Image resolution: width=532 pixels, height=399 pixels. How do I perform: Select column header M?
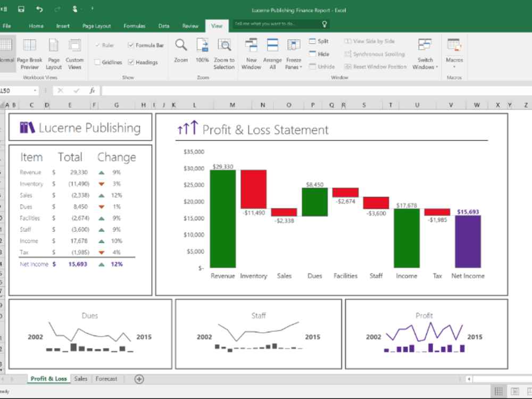[232, 105]
